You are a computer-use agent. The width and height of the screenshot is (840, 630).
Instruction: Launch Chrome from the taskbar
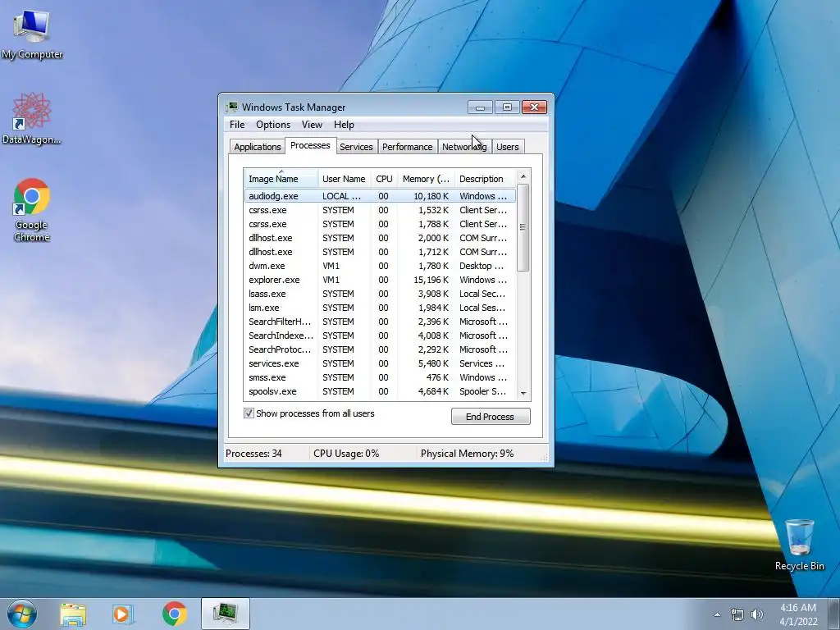174,614
